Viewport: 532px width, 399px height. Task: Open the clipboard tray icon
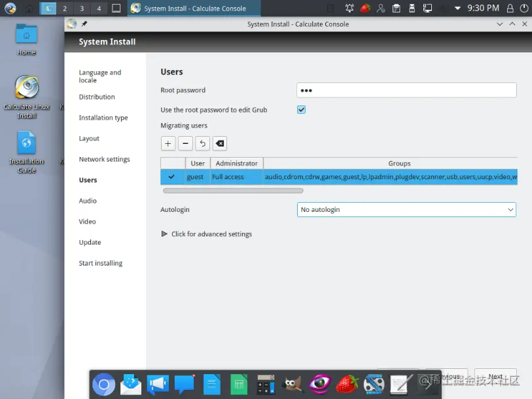pyautogui.click(x=397, y=8)
